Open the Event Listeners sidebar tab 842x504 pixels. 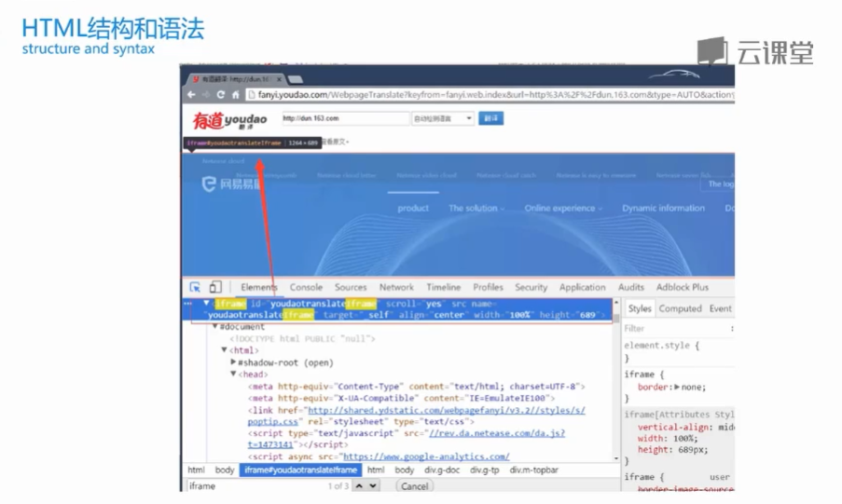point(720,308)
